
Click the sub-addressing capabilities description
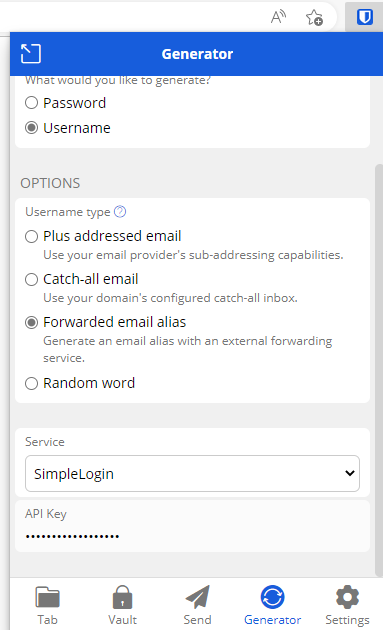[193, 255]
